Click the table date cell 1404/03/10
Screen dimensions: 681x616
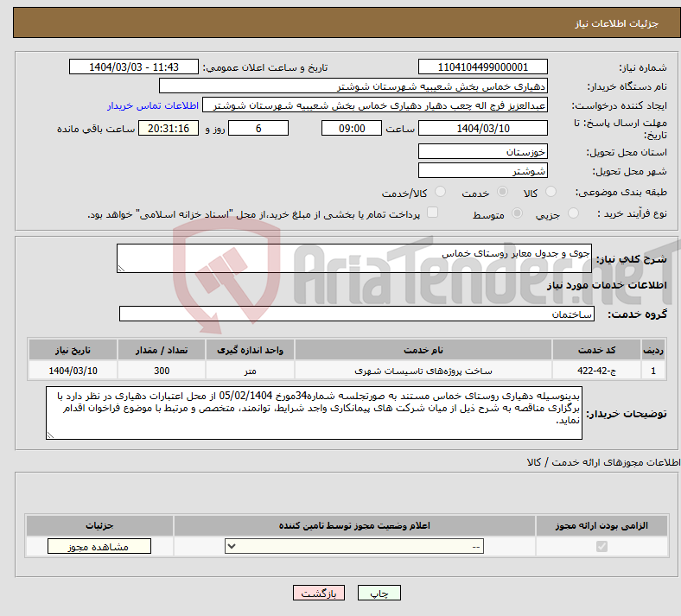tap(73, 371)
